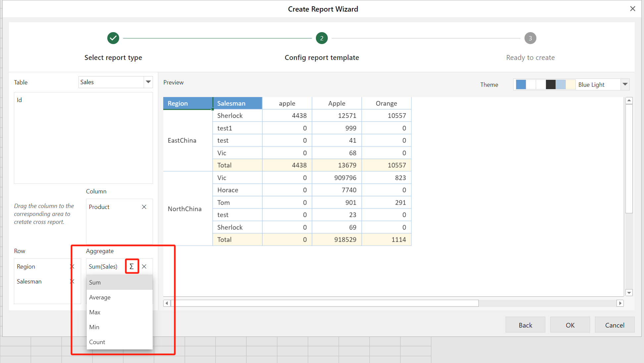Click the Sales table combo box
The height and width of the screenshot is (363, 644).
click(x=116, y=82)
